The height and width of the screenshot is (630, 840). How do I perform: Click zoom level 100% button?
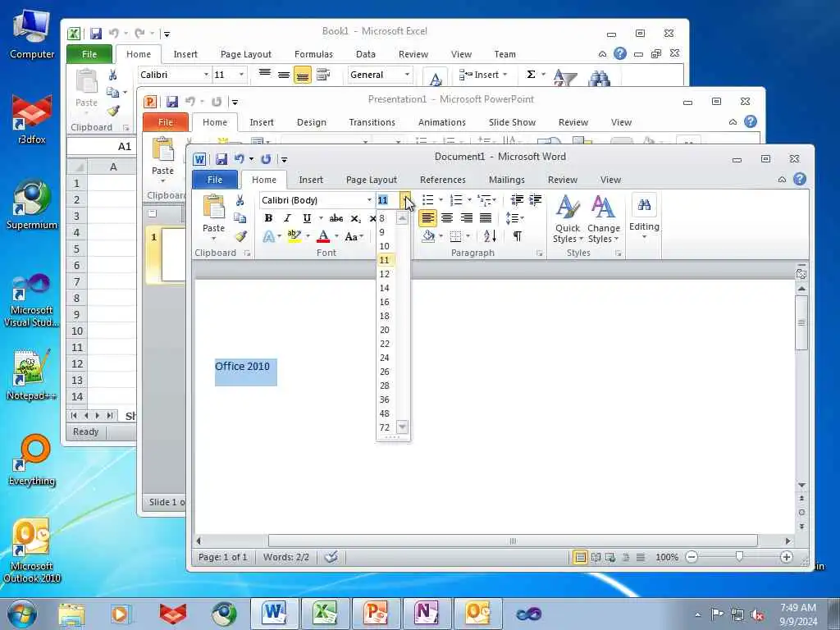tap(667, 557)
